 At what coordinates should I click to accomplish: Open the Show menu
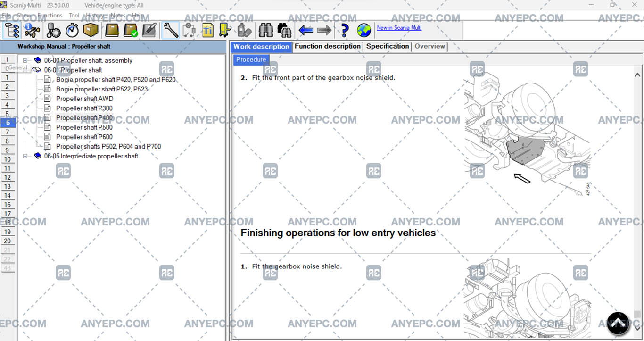[24, 15]
